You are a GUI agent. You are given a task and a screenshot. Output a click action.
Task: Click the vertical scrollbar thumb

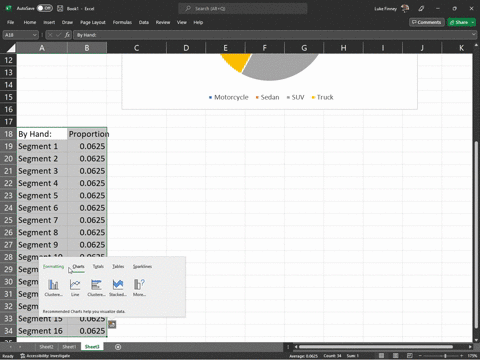coord(476,234)
